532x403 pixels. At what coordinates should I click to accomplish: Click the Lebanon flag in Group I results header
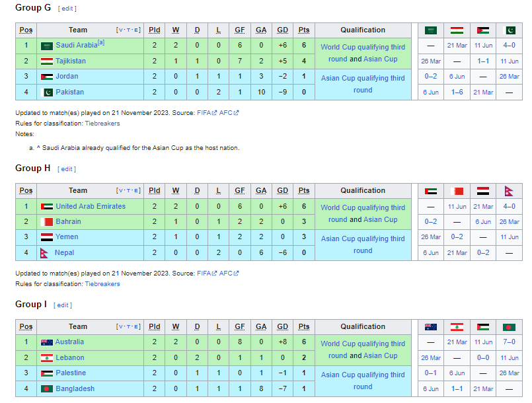[457, 327]
